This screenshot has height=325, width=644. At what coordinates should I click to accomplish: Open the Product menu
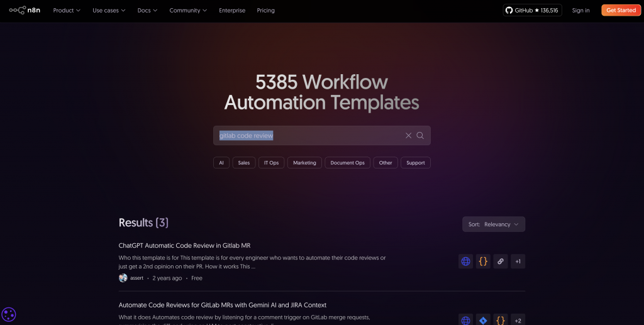(x=67, y=10)
